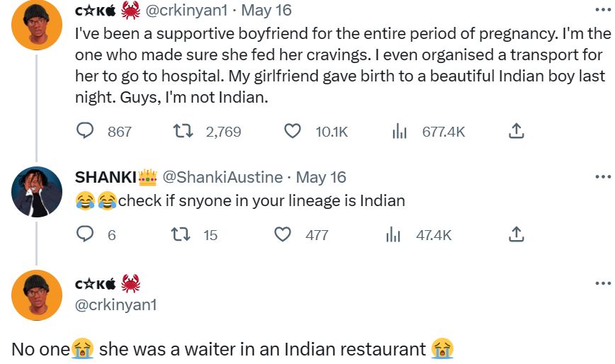Image resolution: width=615 pixels, height=364 pixels.
Task: Click the May 16 timestamp on SHANKI's tweet
Action: tap(321, 177)
